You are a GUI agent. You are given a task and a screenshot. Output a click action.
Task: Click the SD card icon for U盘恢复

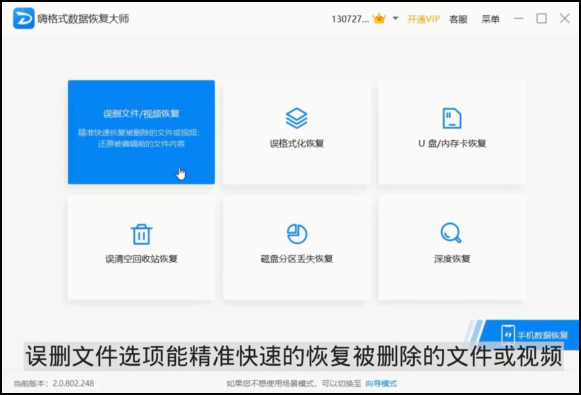click(452, 118)
